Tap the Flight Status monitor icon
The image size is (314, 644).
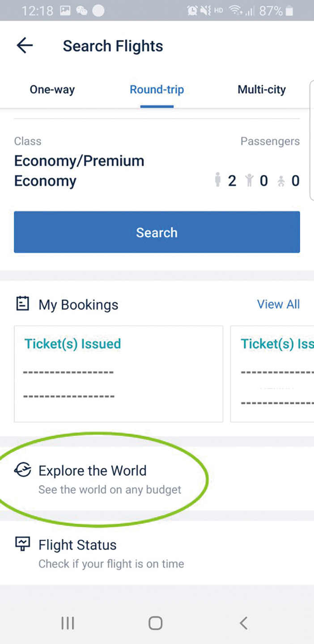22,544
